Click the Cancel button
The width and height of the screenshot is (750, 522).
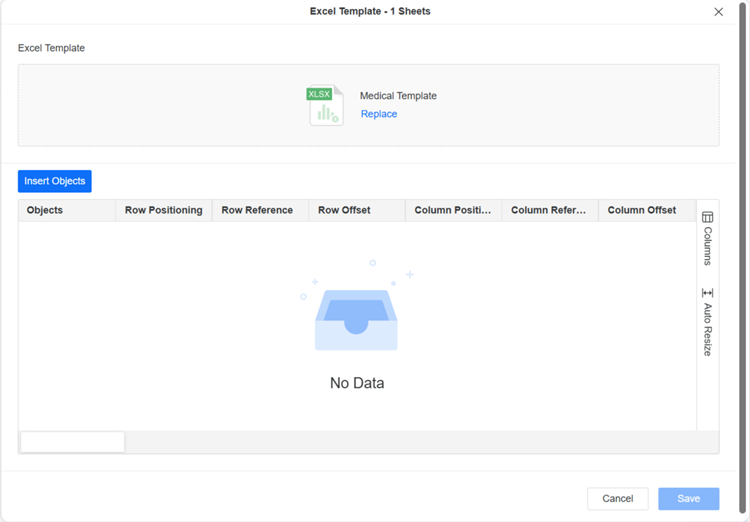[x=617, y=499]
